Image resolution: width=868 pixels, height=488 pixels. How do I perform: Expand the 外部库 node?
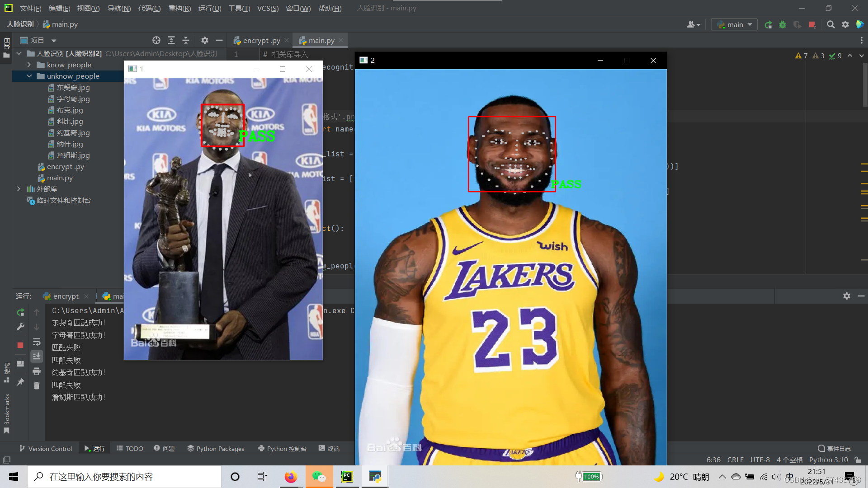[19, 189]
